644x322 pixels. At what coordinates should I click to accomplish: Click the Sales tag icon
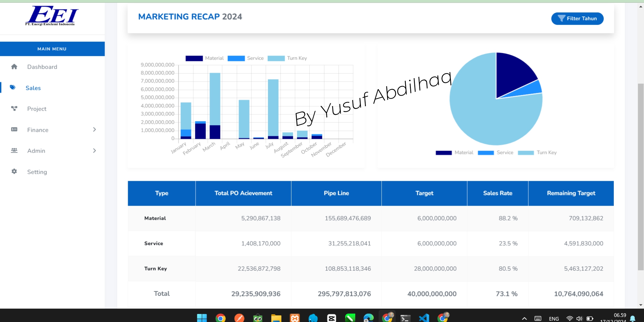click(x=12, y=88)
